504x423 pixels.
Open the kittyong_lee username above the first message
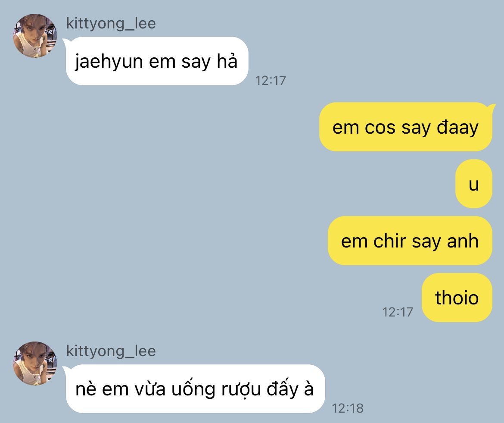click(x=111, y=23)
